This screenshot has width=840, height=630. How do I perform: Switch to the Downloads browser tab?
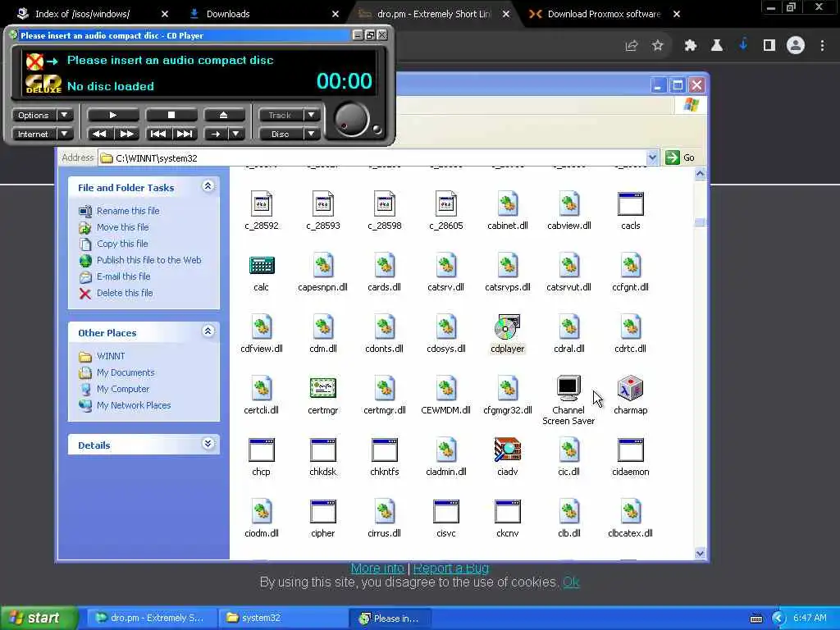(228, 14)
